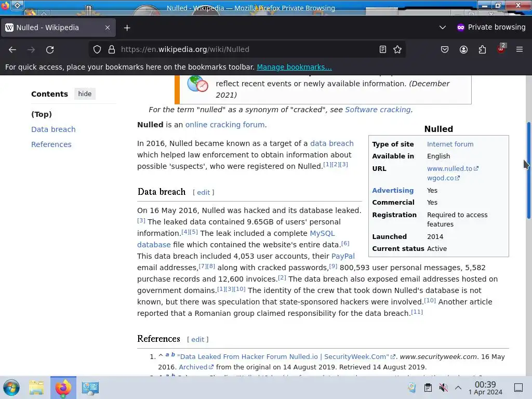
Task: Click the muted volume tray icon
Action: click(443, 388)
